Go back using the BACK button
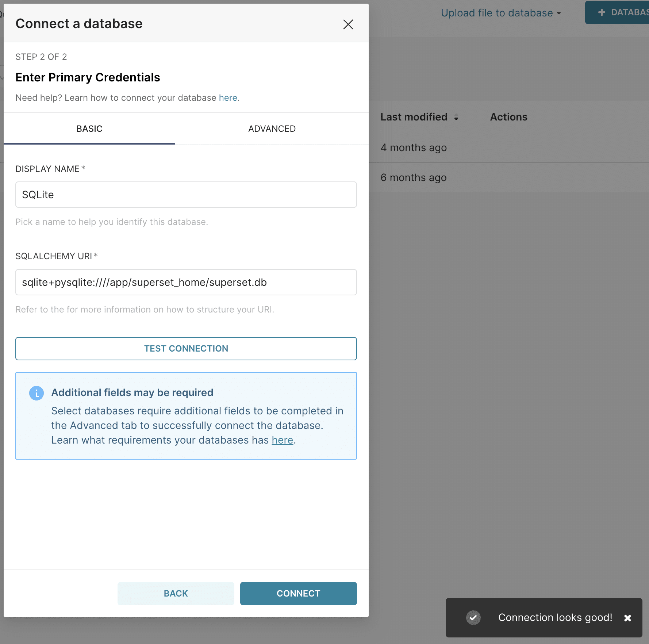Screen dimensions: 649x644 tap(176, 593)
